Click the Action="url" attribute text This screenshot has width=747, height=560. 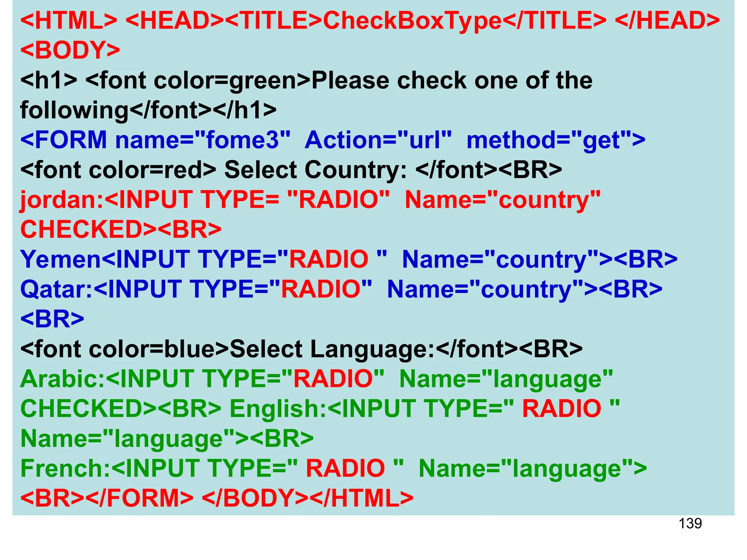click(378, 140)
